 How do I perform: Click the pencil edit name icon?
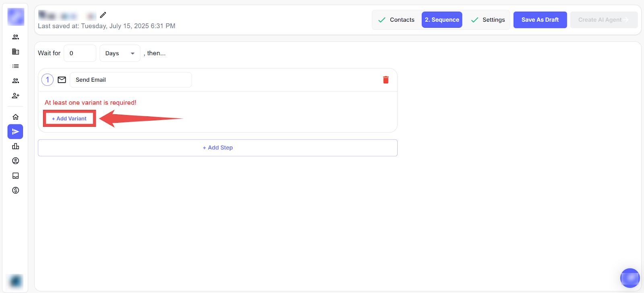[103, 15]
